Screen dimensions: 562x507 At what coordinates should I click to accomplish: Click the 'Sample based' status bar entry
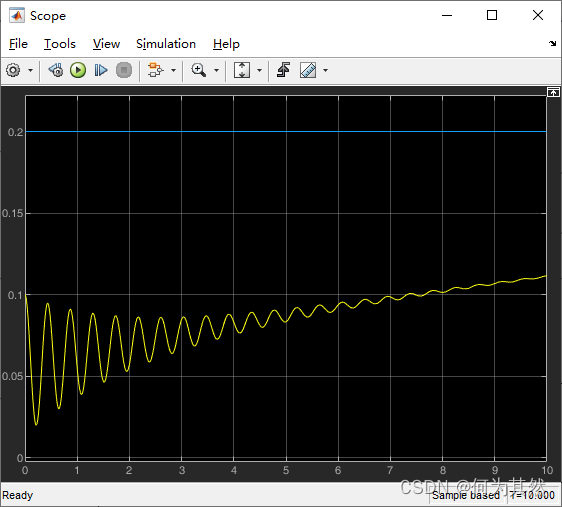coord(466,495)
